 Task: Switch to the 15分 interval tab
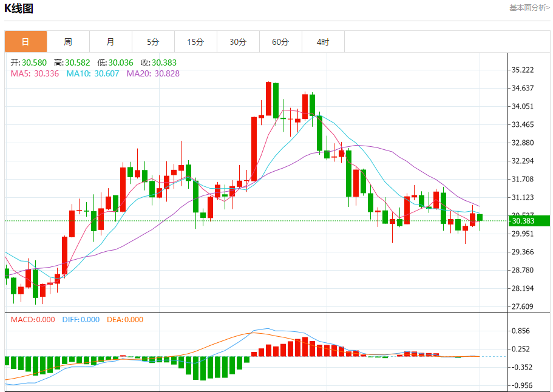pyautogui.click(x=195, y=42)
